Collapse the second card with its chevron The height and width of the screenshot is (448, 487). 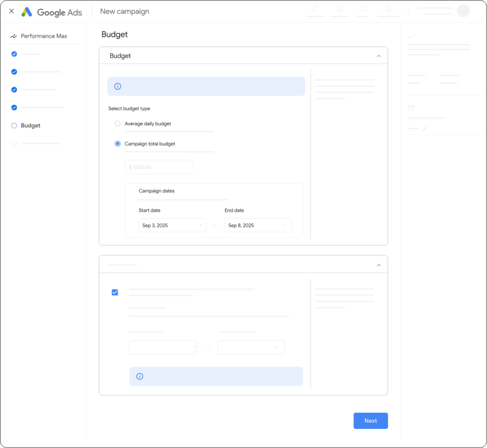click(x=379, y=265)
